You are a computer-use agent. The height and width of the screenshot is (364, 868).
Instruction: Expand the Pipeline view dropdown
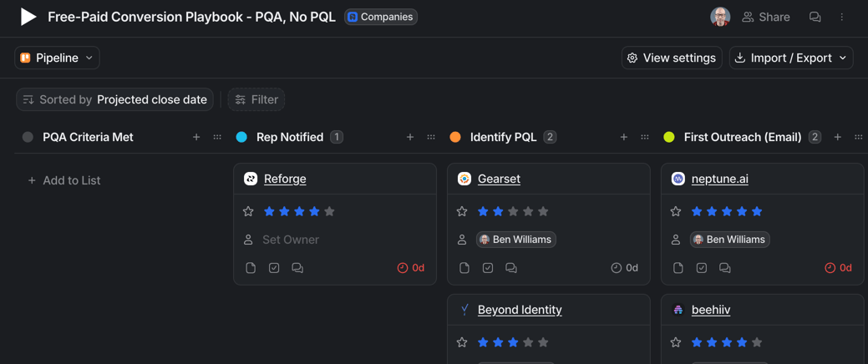coord(57,58)
